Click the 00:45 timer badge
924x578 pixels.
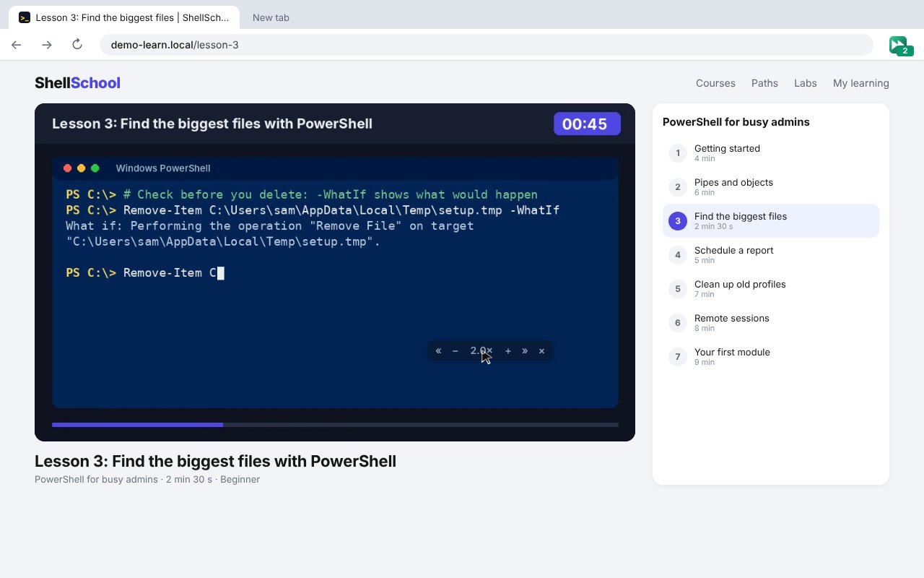pos(587,124)
